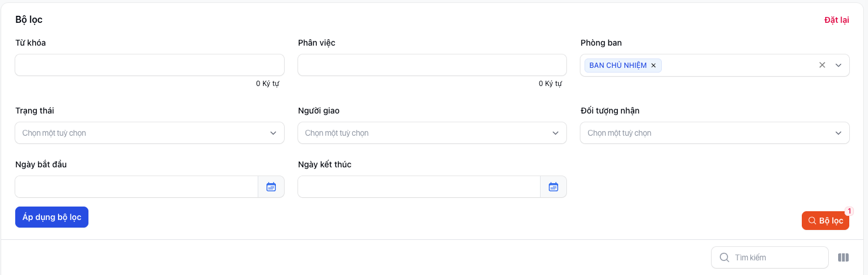The width and height of the screenshot is (868, 275).
Task: Click the Ngày kết thúc date field
Action: 418,187
